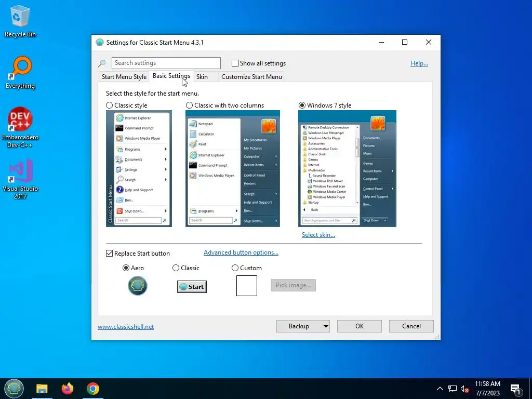Toggle the Replace Start button checkbox
The image size is (532, 399).
109,254
